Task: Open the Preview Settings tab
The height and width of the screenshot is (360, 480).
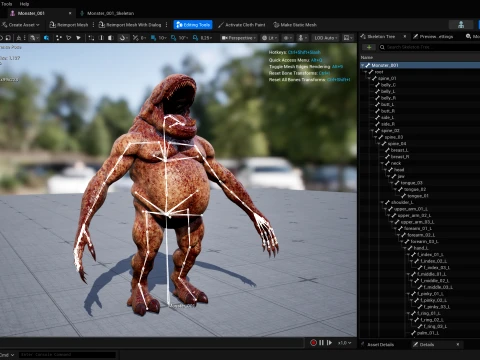Action: click(x=436, y=36)
